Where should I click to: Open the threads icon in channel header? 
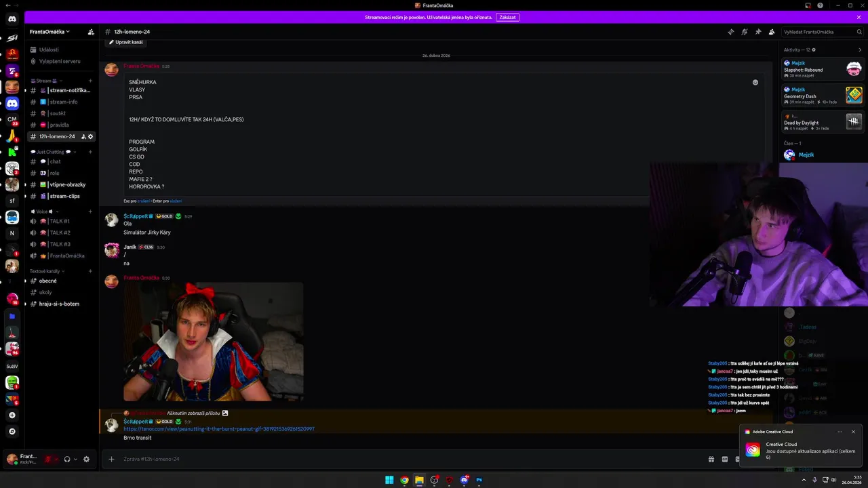(x=731, y=32)
